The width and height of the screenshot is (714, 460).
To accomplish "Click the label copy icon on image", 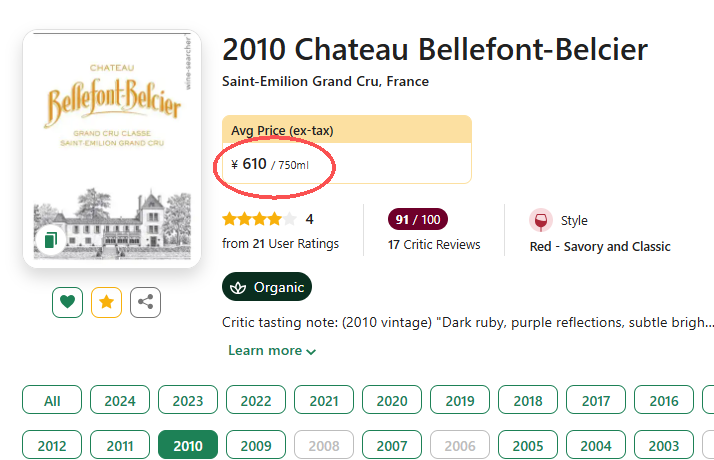I will [x=48, y=240].
